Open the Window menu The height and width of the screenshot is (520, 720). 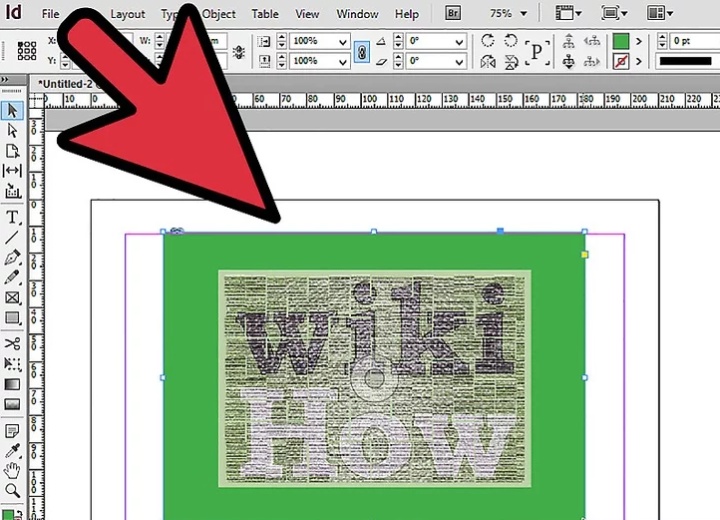(x=357, y=14)
